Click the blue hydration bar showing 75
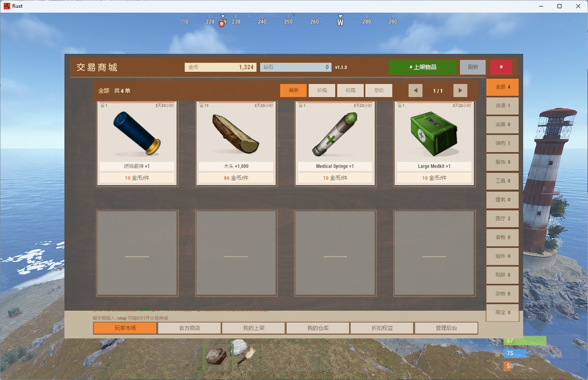Screen dimensions: 588x380 pyautogui.click(x=514, y=353)
